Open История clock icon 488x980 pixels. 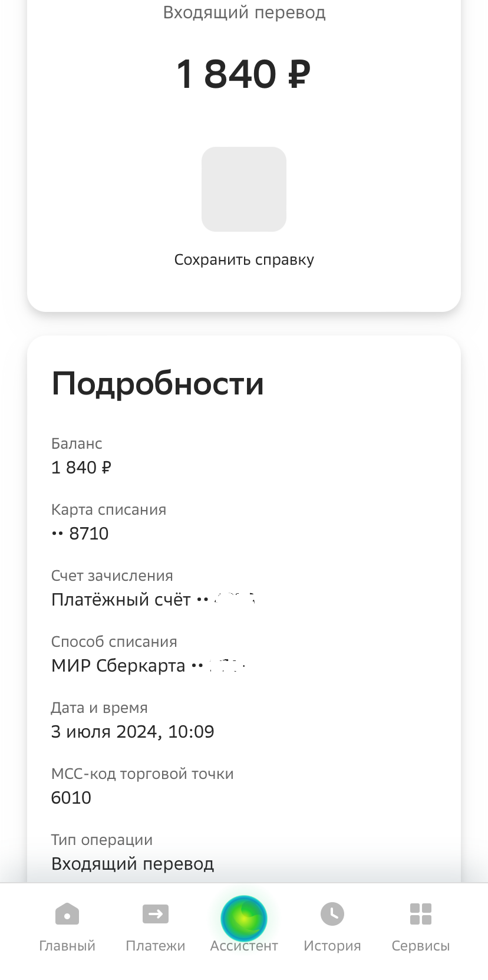[x=332, y=914]
